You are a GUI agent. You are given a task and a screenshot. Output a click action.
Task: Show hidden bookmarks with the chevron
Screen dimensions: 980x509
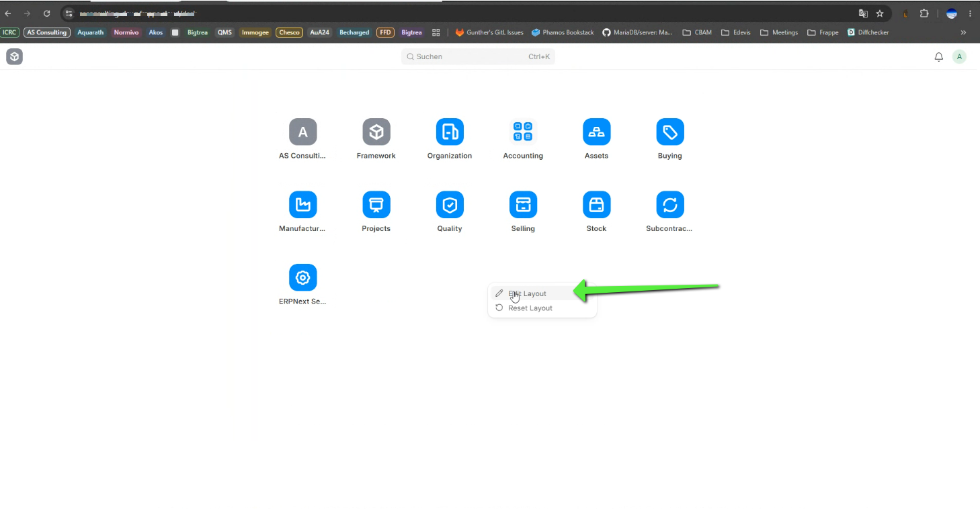(963, 32)
